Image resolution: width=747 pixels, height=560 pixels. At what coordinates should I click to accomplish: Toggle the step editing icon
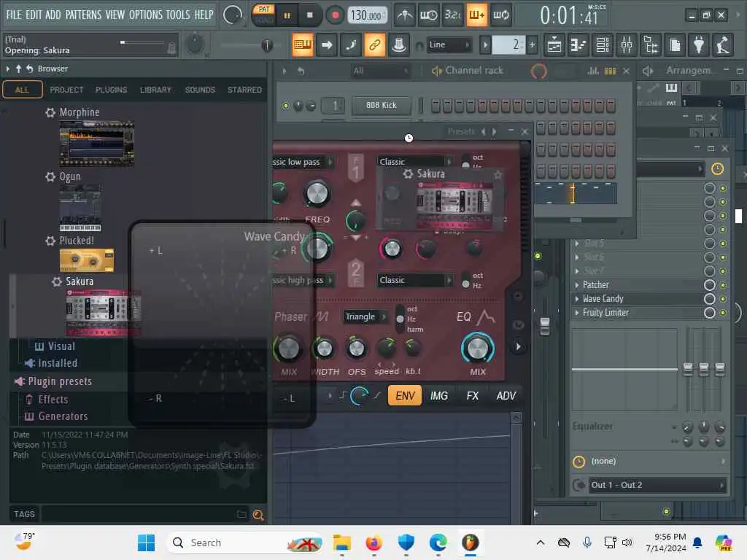click(x=351, y=44)
